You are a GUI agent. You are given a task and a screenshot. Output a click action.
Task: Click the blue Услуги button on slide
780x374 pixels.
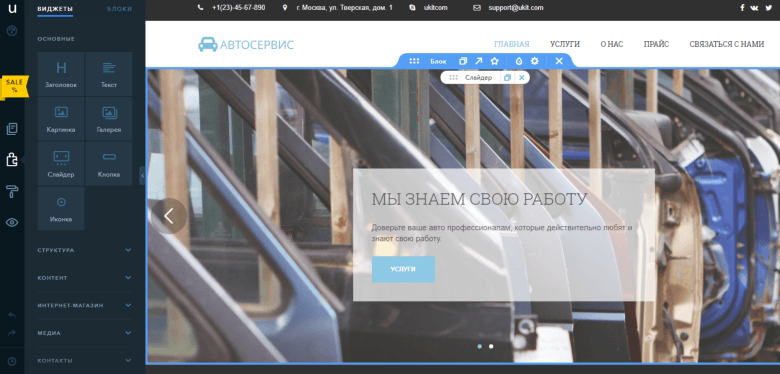tap(403, 269)
